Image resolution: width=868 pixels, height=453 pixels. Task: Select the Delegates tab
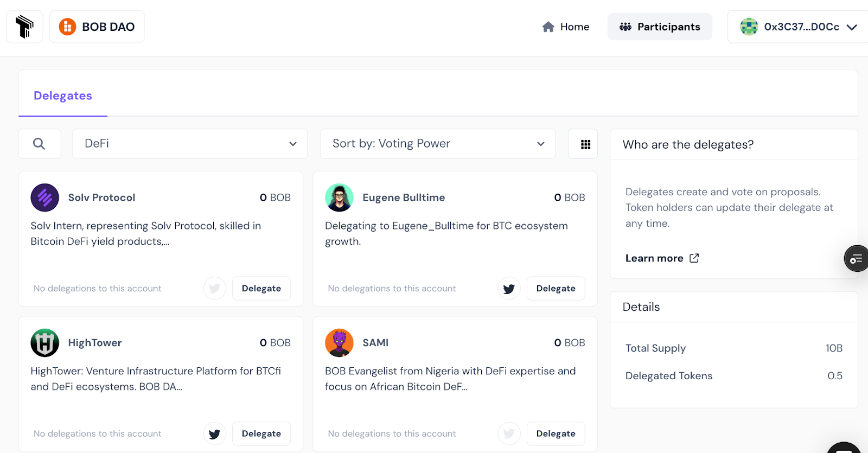(63, 95)
